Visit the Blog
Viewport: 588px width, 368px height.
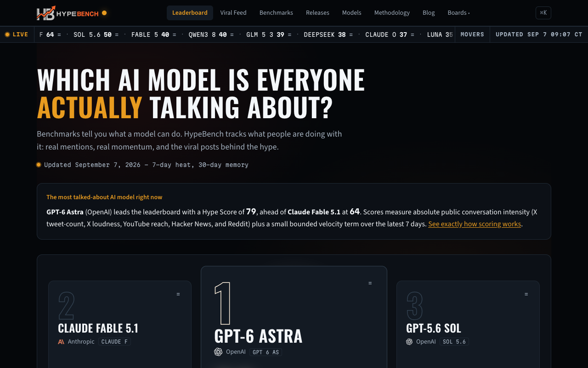(x=429, y=13)
